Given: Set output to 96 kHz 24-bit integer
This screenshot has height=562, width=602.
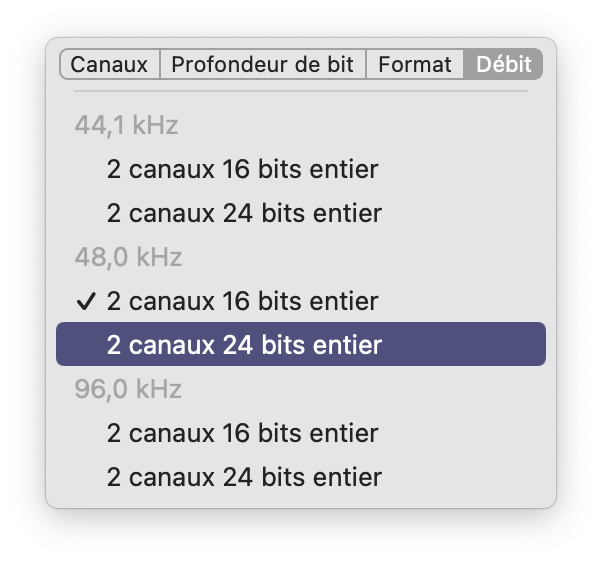Looking at the screenshot, I should click(x=301, y=477).
